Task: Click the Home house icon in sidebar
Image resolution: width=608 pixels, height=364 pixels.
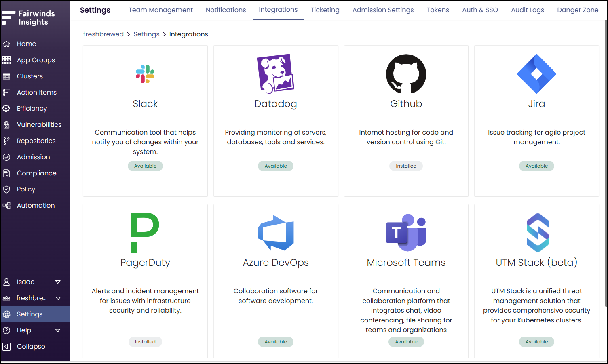Action: 6,44
